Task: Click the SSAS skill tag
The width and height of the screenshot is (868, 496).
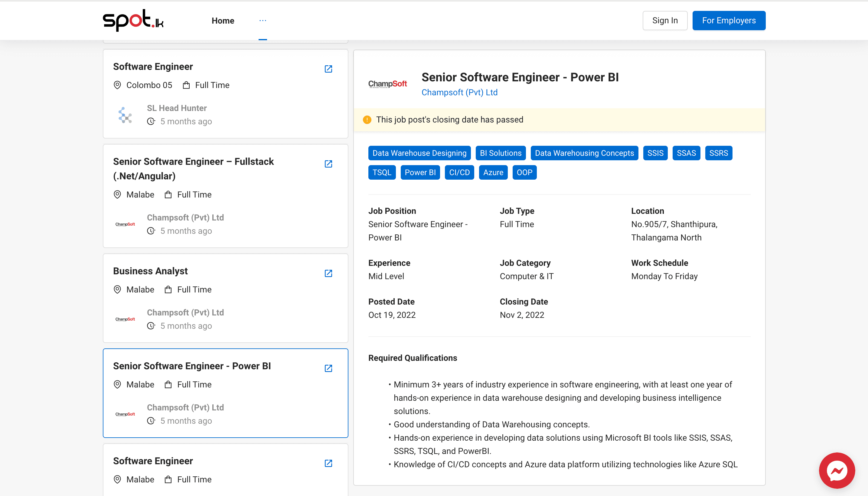Action: pyautogui.click(x=686, y=153)
